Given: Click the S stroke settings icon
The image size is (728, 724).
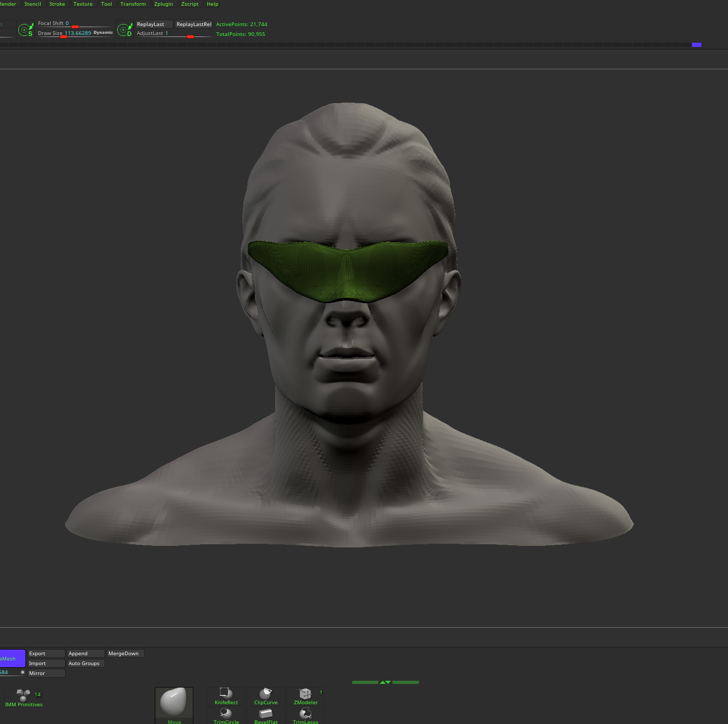Looking at the screenshot, I should (25, 29).
